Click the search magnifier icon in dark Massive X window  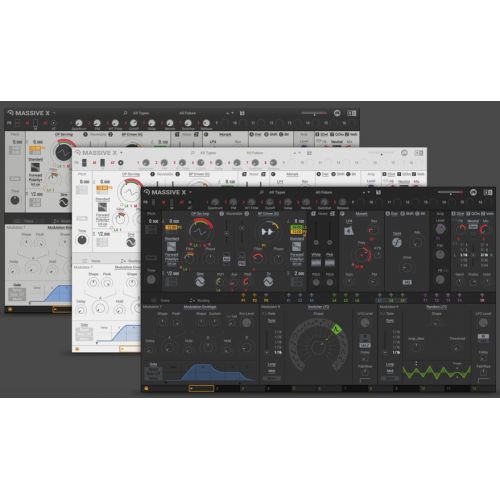click(x=262, y=192)
